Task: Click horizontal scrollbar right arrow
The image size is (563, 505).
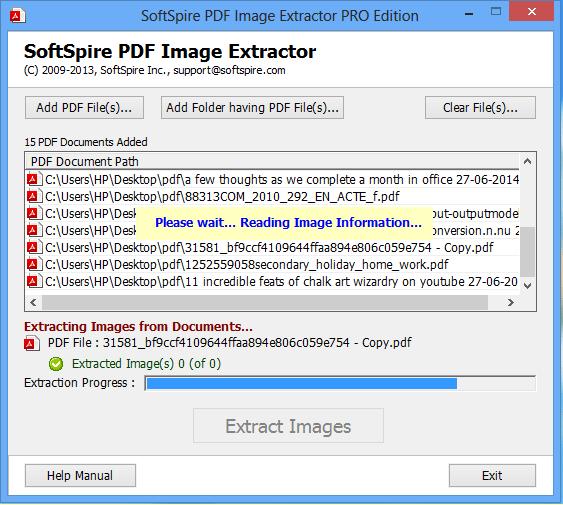Action: point(510,302)
